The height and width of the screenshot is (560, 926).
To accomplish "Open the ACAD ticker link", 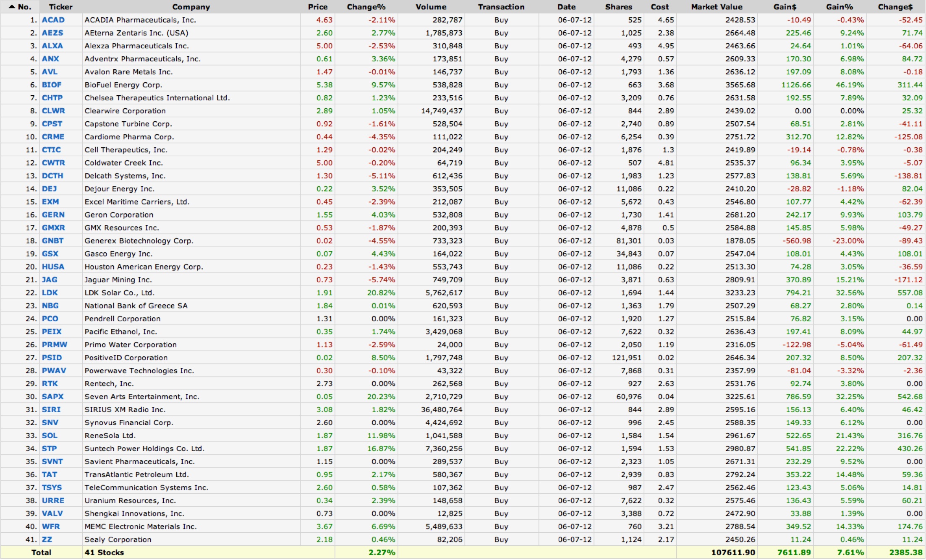I will pyautogui.click(x=53, y=20).
